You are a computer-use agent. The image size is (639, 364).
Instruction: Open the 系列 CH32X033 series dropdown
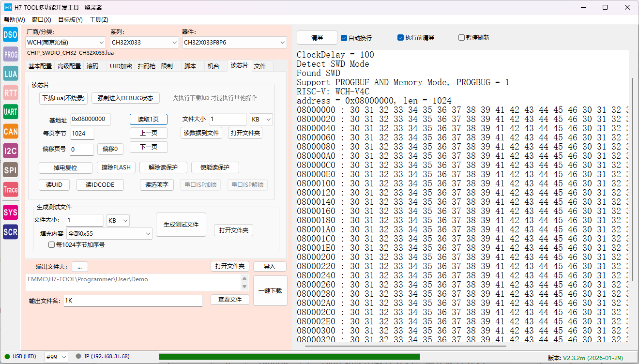145,43
